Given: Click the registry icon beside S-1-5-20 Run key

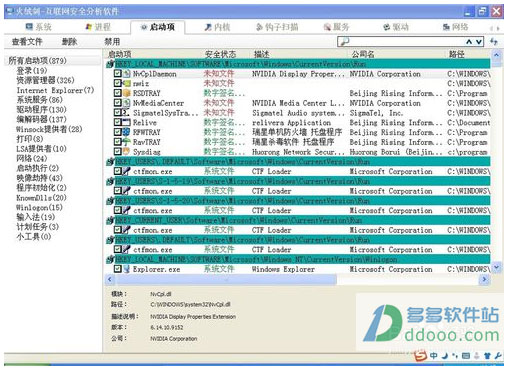Looking at the screenshot, I should (110, 201).
